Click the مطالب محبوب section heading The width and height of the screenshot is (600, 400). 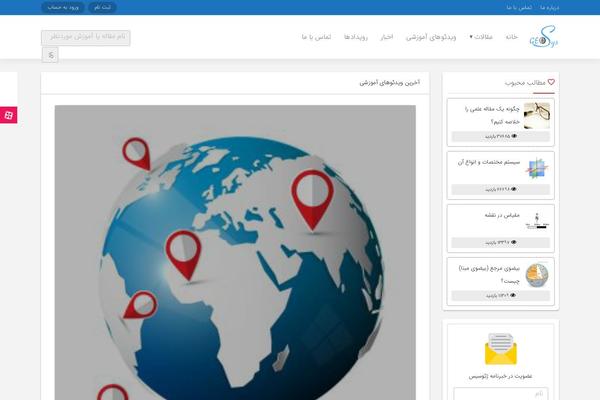tap(525, 82)
